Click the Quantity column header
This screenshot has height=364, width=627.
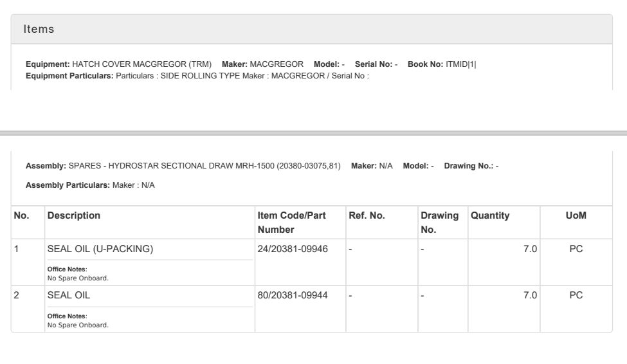tap(490, 216)
